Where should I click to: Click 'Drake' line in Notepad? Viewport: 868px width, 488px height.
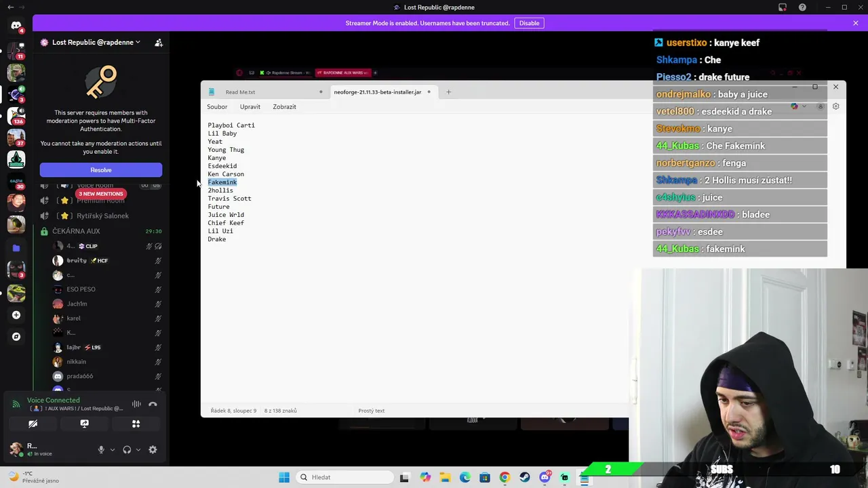click(x=217, y=239)
